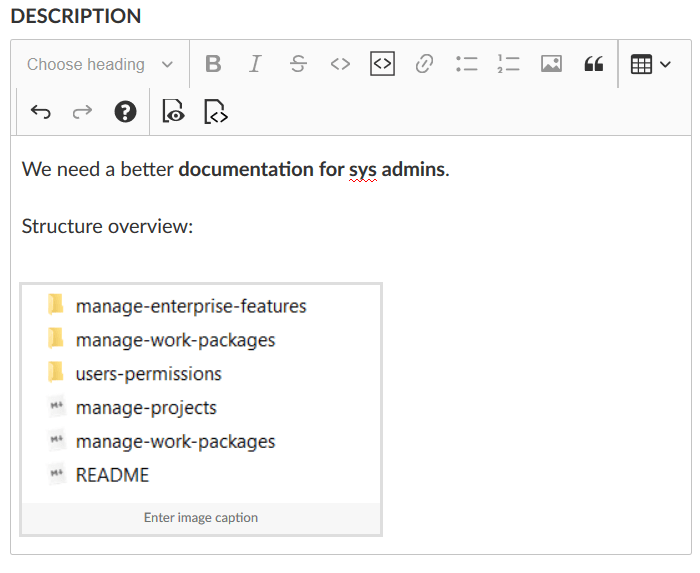Undo the last edit
This screenshot has width=700, height=573.
(x=41, y=112)
